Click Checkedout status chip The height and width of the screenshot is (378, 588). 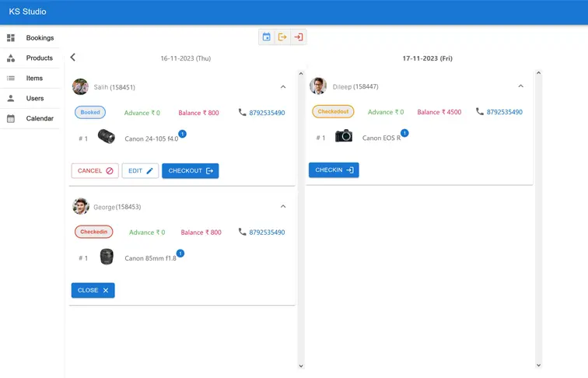(x=333, y=111)
